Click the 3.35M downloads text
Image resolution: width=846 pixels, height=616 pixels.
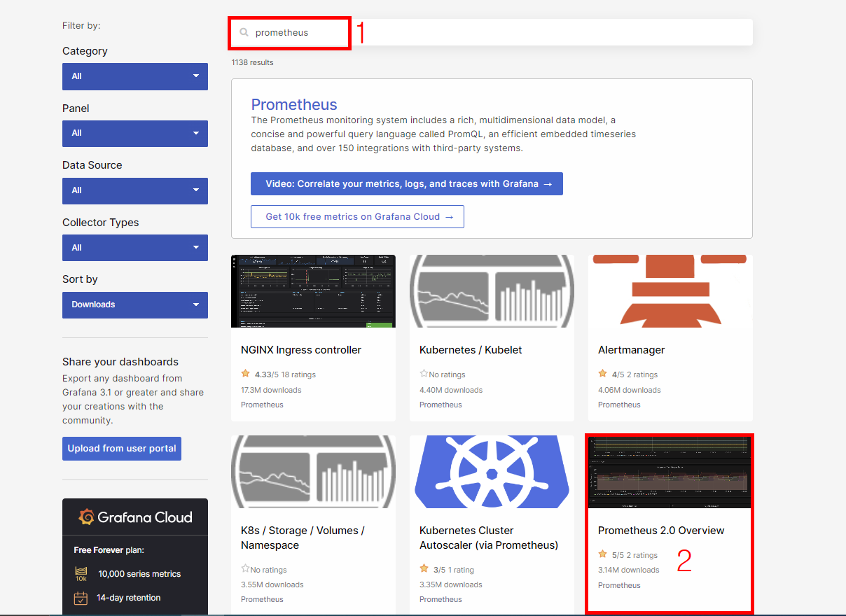click(451, 584)
